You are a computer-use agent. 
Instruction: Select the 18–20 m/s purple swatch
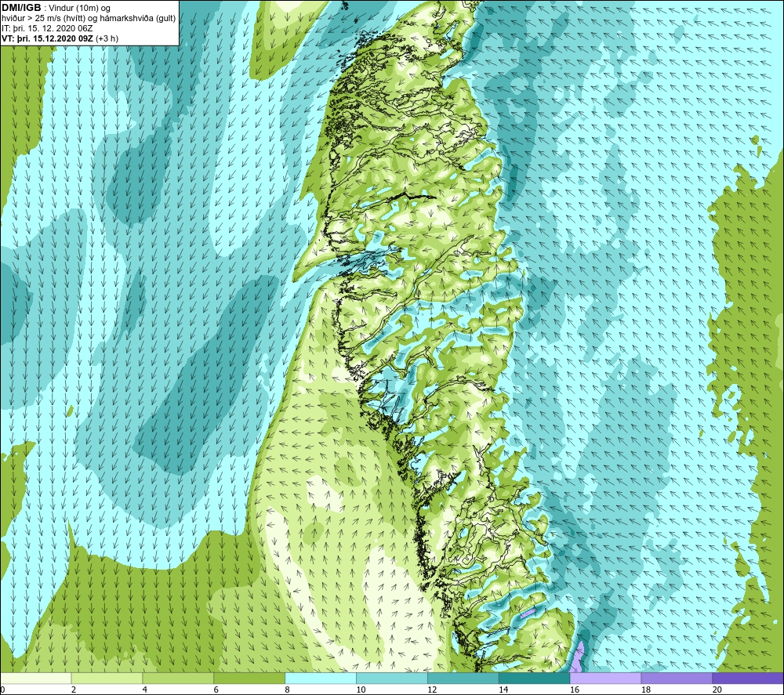point(677,678)
